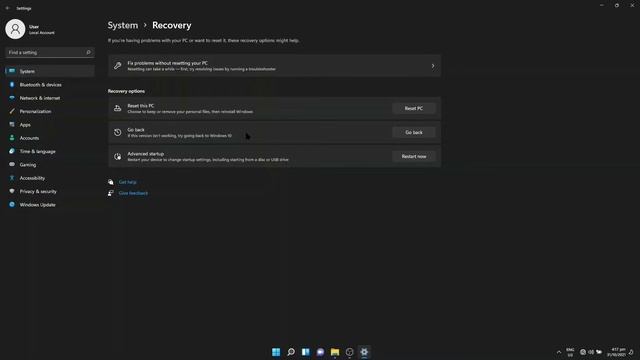Go to Network & internet settings
This screenshot has width=640, height=360.
49,98
